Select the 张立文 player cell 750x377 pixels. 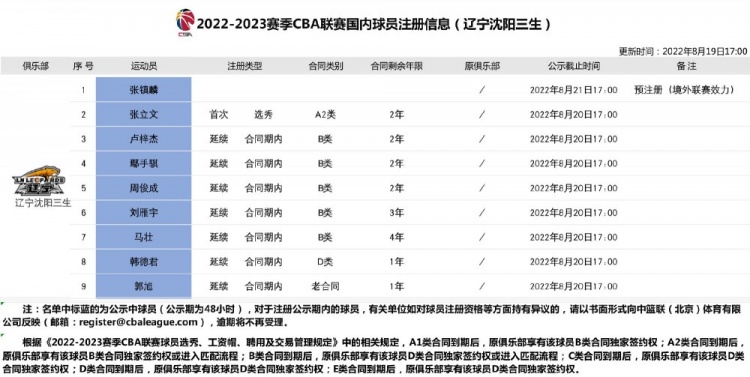tap(143, 114)
